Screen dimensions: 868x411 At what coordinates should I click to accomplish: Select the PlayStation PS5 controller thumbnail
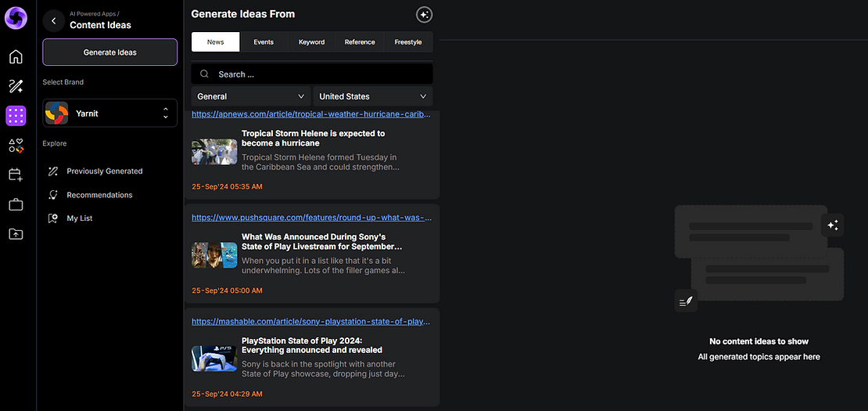pyautogui.click(x=214, y=359)
